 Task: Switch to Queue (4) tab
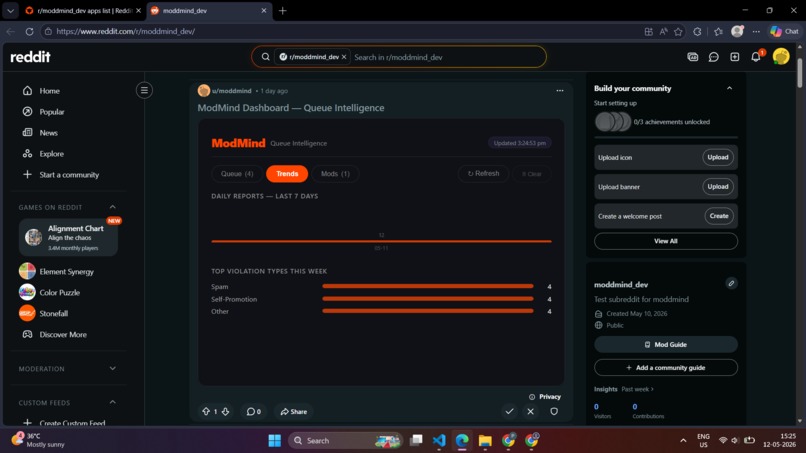(237, 174)
